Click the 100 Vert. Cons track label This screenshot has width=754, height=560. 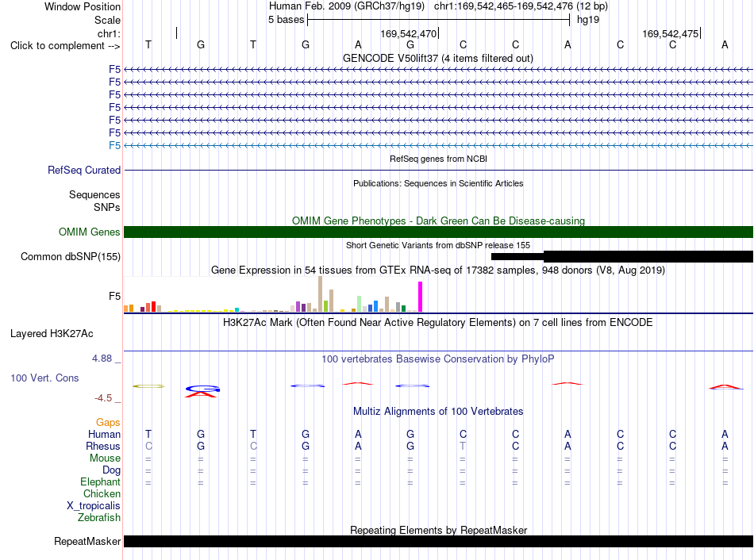point(44,378)
